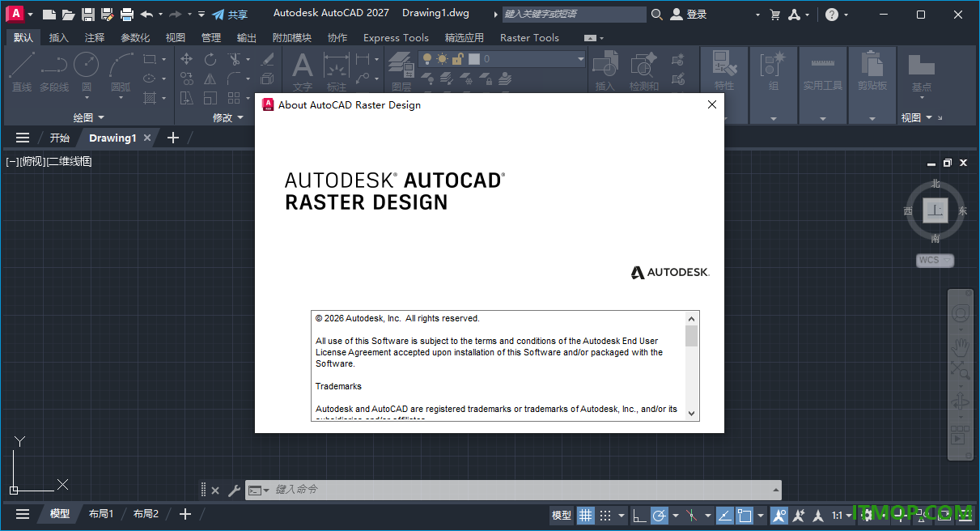The image size is (980, 531).
Task: Switch to the Annotate (注释) ribbon tab
Action: [x=95, y=38]
